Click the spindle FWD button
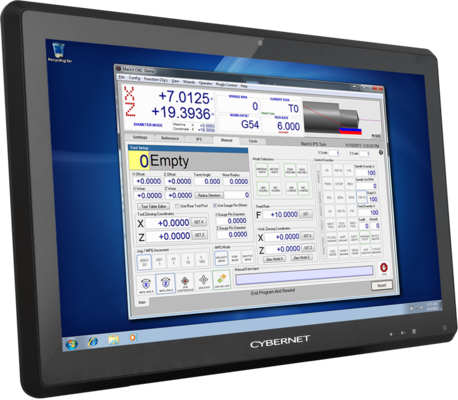Screen dimensions: 458x400 point(328,184)
